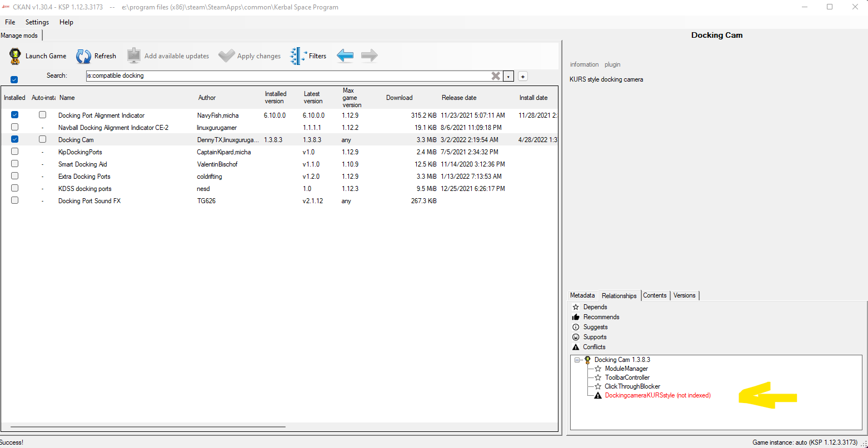This screenshot has height=448, width=868.
Task: Check the KipDockingPorts installed checkbox
Action: point(14,151)
